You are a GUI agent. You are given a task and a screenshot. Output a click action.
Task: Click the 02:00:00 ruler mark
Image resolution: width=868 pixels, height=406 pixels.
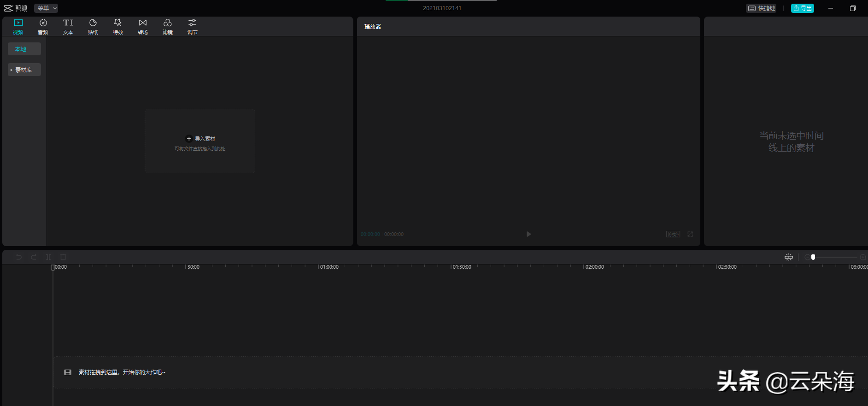click(x=594, y=267)
